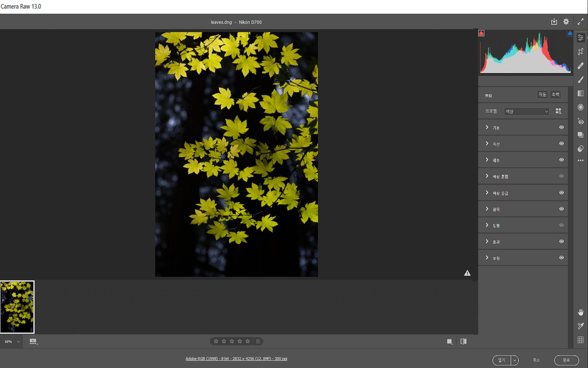This screenshot has width=588, height=368.
Task: Expand the 색상 등급 panel chevron
Action: 487,193
